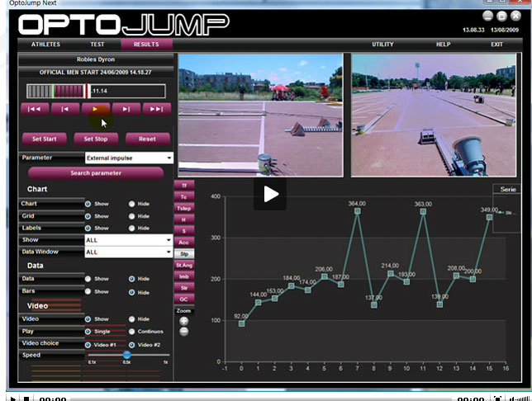Select the Acc parameter button
Image resolution: width=532 pixels, height=401 pixels.
tap(184, 243)
